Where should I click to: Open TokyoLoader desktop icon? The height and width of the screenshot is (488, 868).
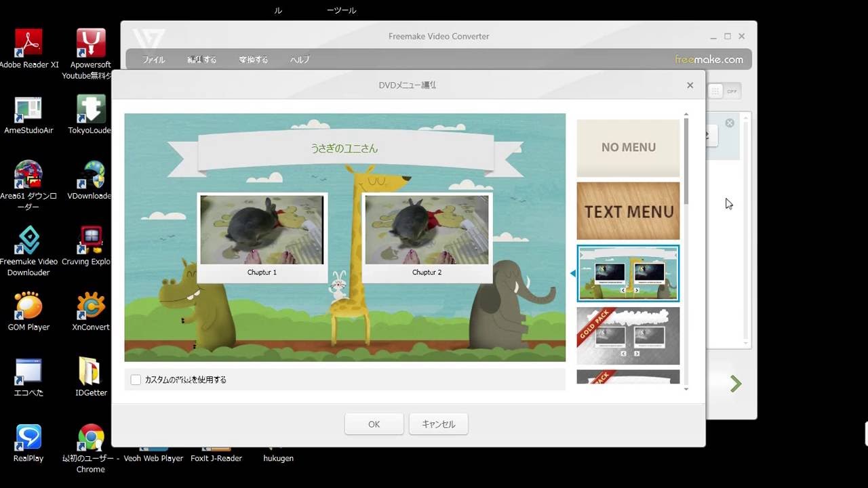[91, 109]
